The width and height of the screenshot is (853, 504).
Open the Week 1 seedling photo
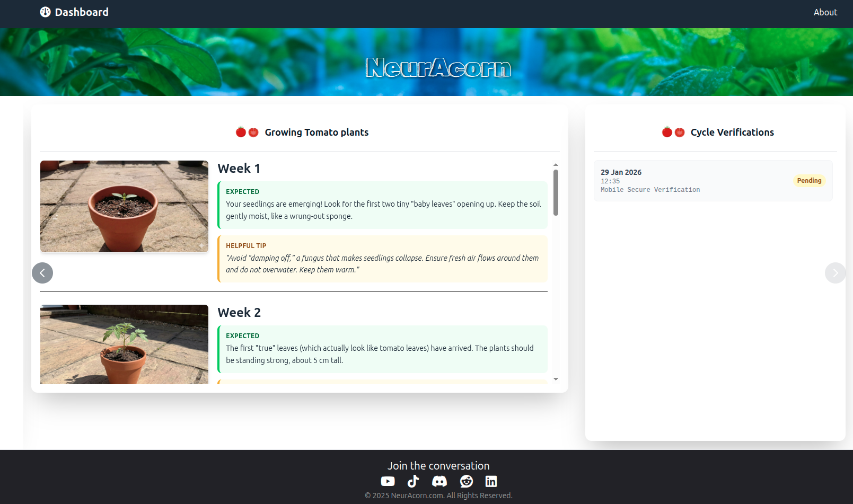coord(124,206)
